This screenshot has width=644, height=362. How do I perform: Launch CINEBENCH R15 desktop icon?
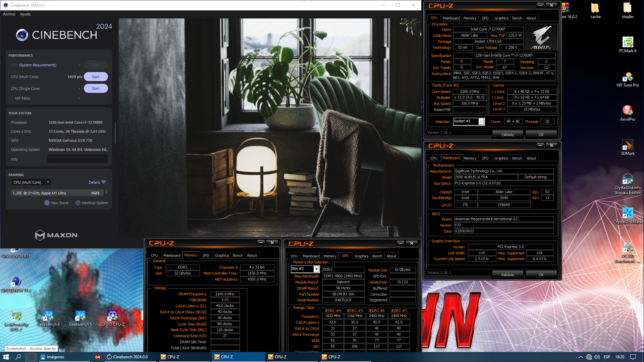coord(16,253)
